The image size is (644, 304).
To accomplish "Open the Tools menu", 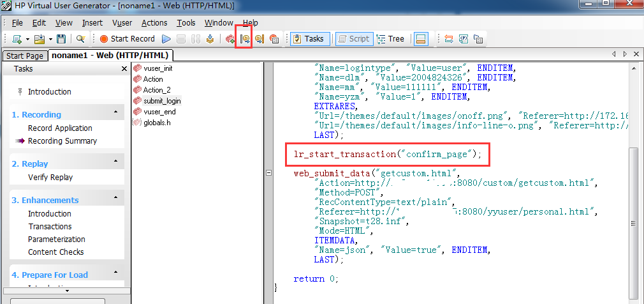I will (x=186, y=23).
